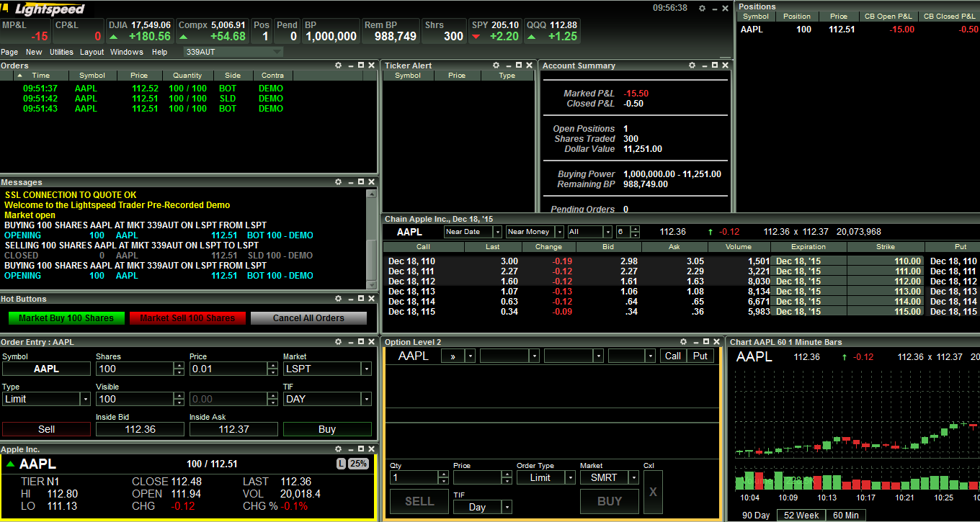Viewport: 980px width, 522px height.
Task: Click Inside Ask 112.37 button
Action: [x=233, y=429]
